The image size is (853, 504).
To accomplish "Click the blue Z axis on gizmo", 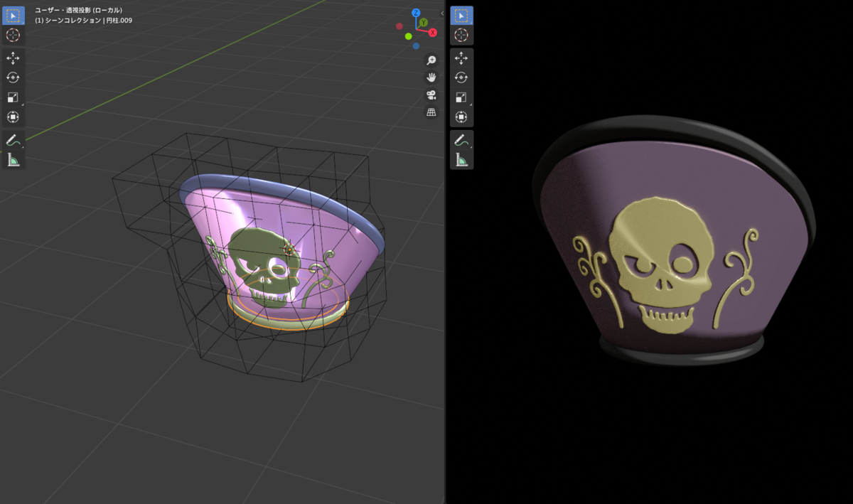I will [x=416, y=13].
